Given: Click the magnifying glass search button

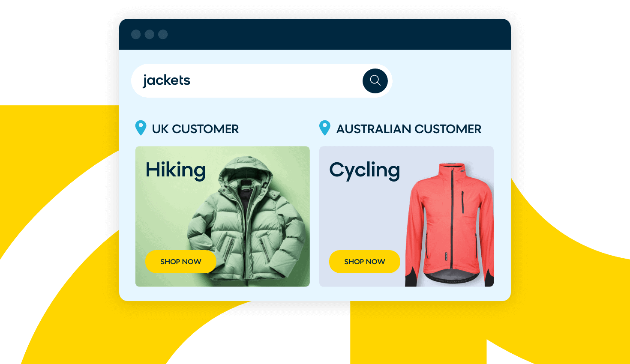Looking at the screenshot, I should pyautogui.click(x=375, y=81).
